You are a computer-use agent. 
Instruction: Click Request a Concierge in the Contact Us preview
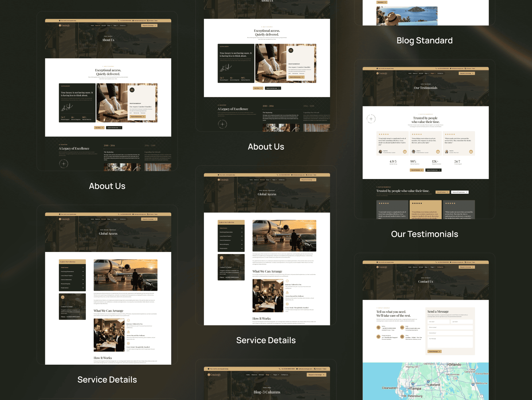[x=467, y=267]
